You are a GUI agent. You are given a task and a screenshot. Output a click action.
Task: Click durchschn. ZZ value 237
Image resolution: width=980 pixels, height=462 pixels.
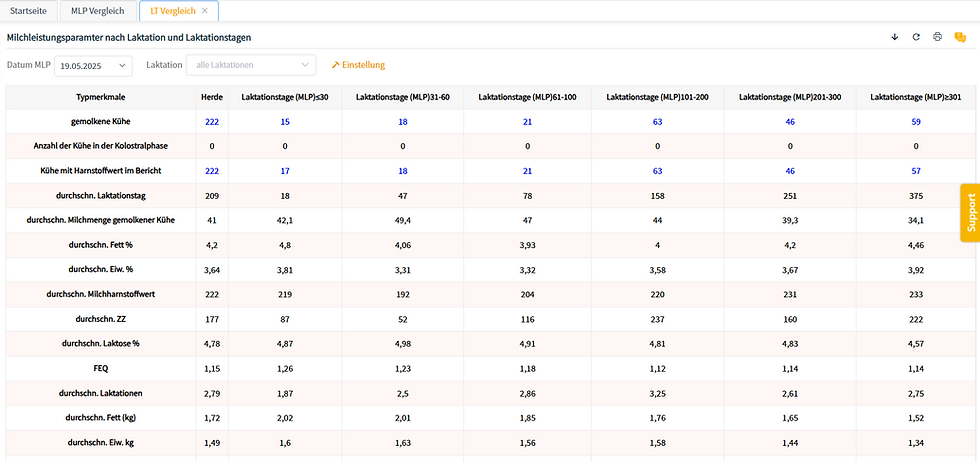658,319
